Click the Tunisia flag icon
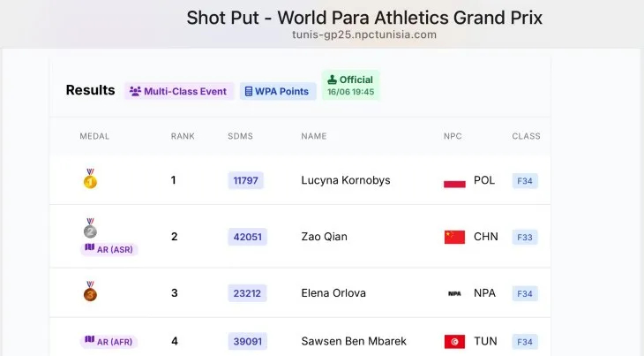The width and height of the screenshot is (644, 356). point(454,341)
